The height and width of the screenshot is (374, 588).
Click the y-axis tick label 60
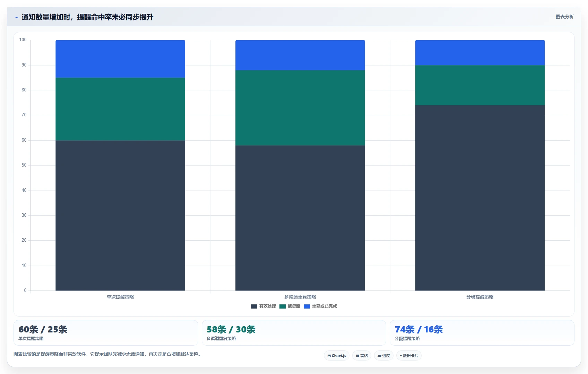pos(24,140)
